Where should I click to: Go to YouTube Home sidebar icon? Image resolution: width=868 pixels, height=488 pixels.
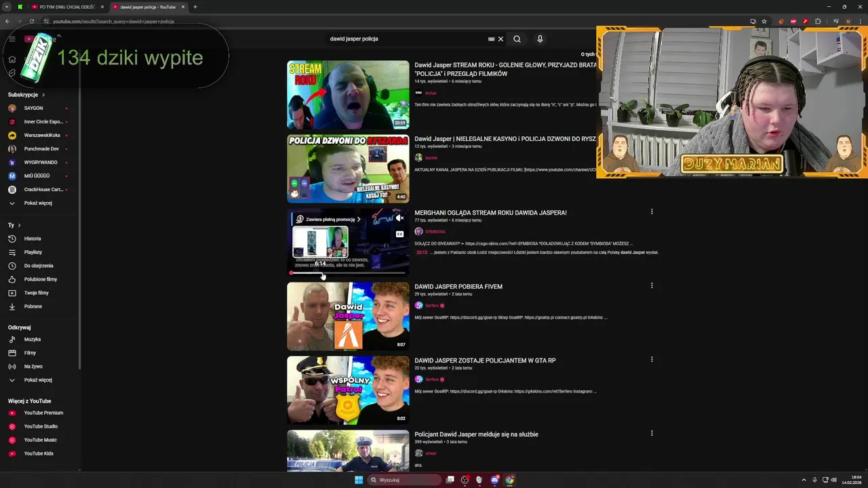coord(12,59)
